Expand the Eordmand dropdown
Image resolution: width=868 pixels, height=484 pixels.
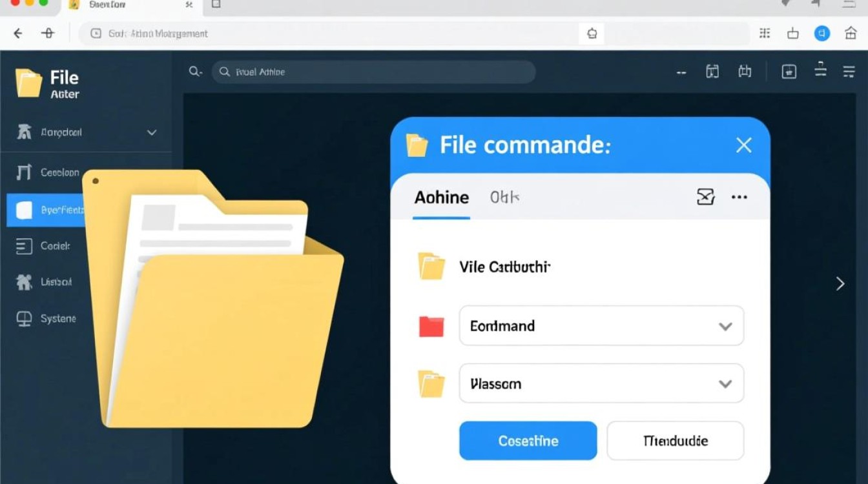(x=725, y=327)
